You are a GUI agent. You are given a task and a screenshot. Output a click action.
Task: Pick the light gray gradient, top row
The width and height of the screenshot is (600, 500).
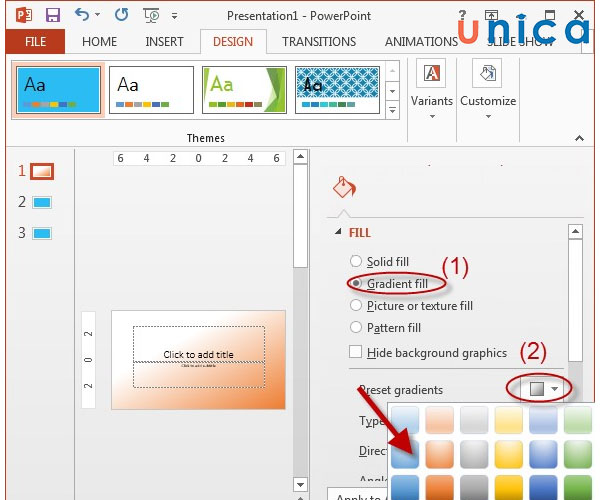click(474, 420)
